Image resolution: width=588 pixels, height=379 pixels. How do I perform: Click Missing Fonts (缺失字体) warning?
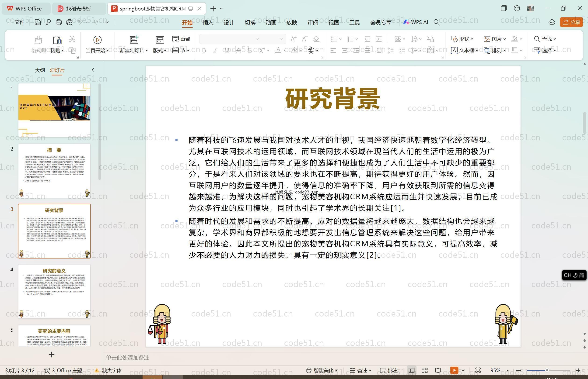(x=108, y=370)
